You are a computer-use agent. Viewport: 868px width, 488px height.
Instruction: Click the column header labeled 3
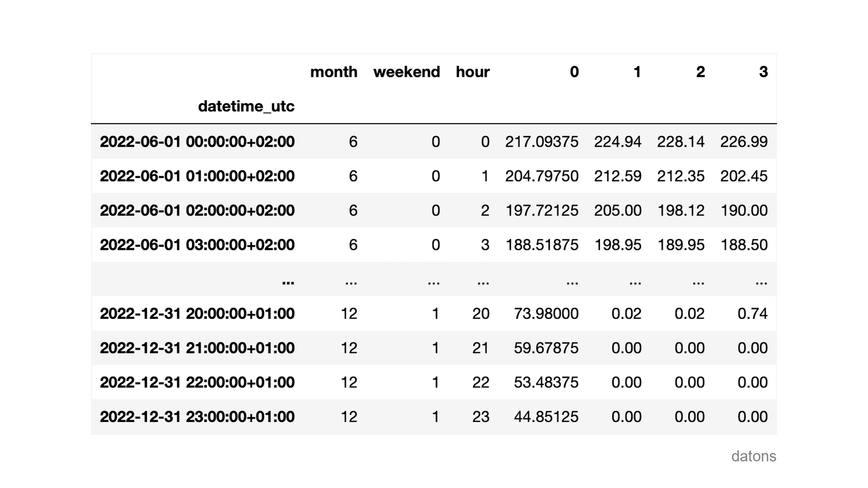(x=764, y=72)
